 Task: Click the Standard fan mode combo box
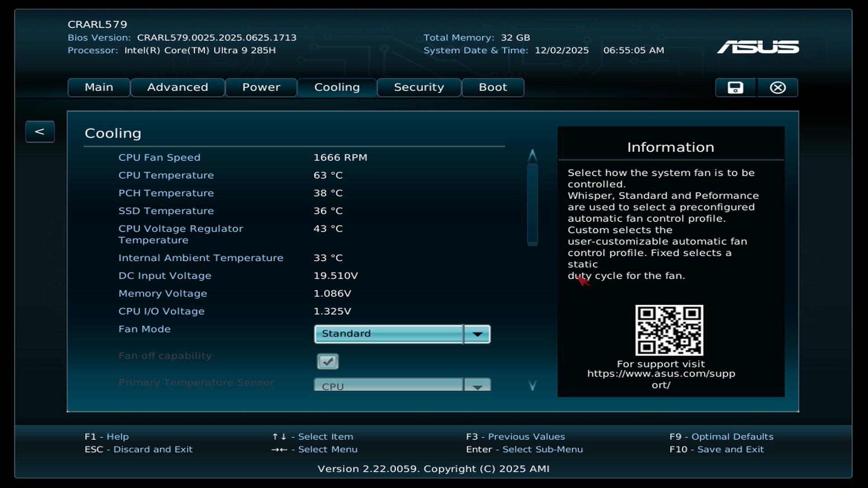pos(389,334)
